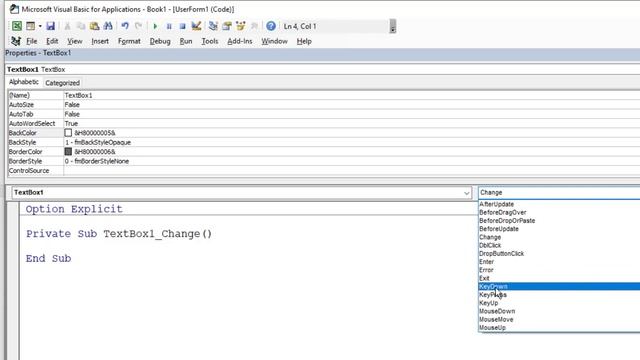Choose Exit from the event list
Image resolution: width=640 pixels, height=360 pixels.
tap(559, 278)
